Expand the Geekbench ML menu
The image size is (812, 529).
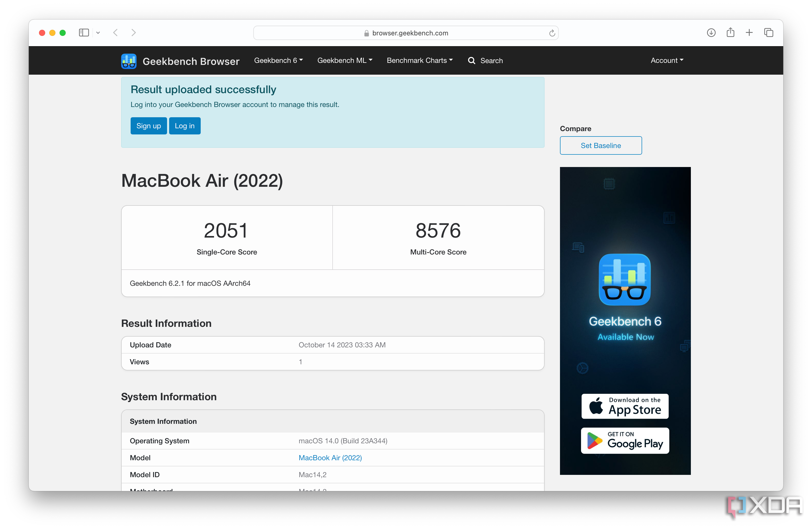[x=345, y=60]
